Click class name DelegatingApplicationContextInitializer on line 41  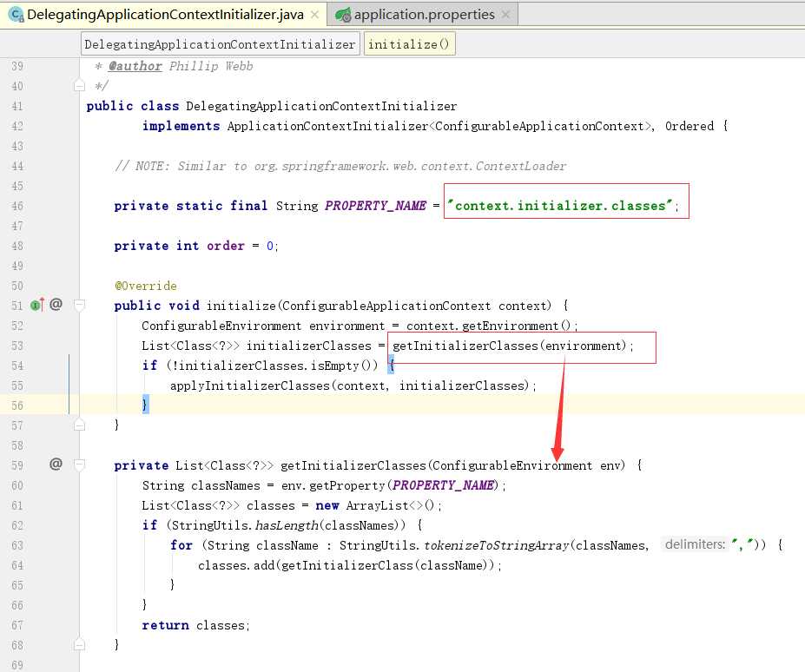point(321,106)
